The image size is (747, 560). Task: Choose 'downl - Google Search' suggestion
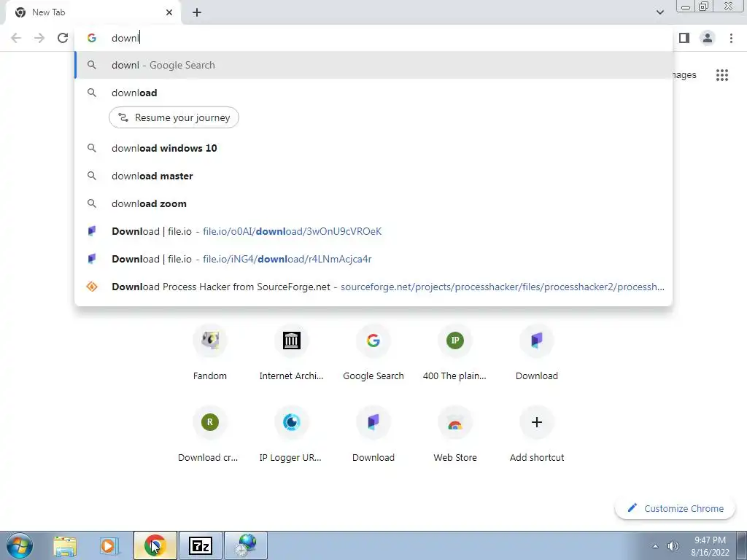point(373,65)
